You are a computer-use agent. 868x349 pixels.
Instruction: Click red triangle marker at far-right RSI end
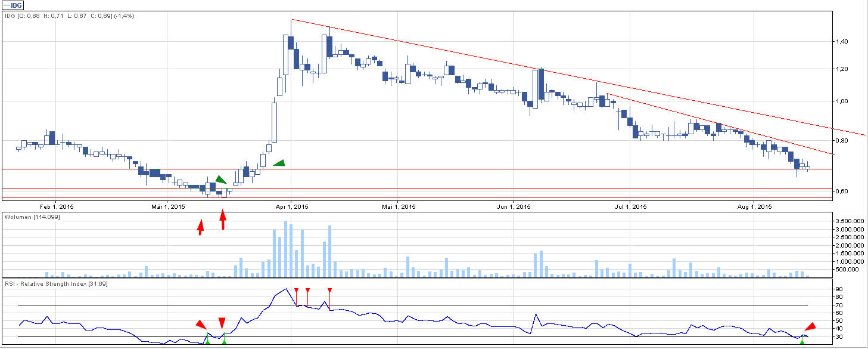point(810,326)
